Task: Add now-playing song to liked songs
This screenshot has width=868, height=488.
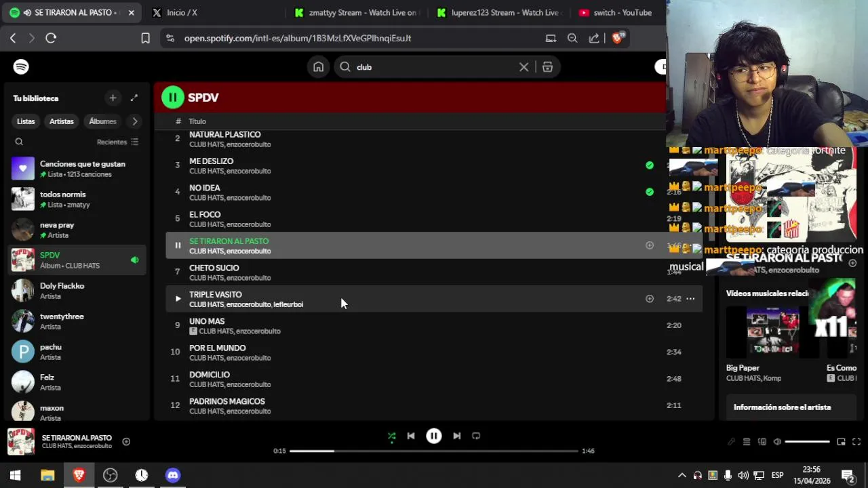Action: 126,442
